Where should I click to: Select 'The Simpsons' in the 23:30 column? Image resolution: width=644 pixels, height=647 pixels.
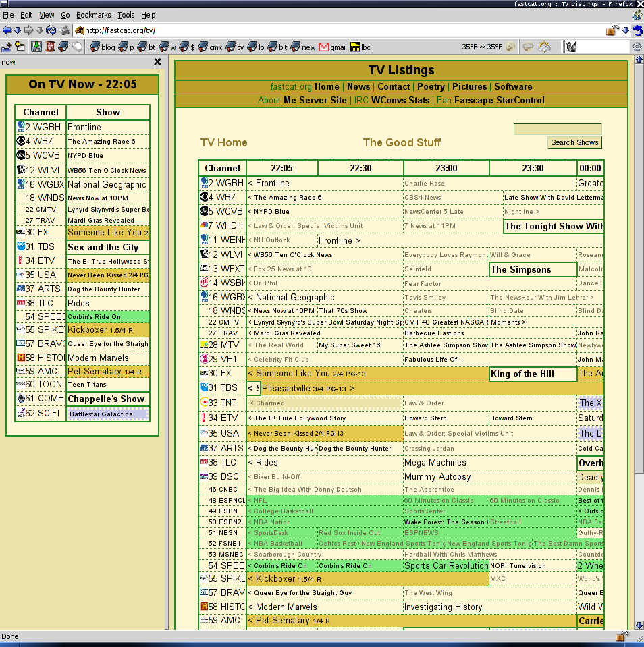pos(533,269)
